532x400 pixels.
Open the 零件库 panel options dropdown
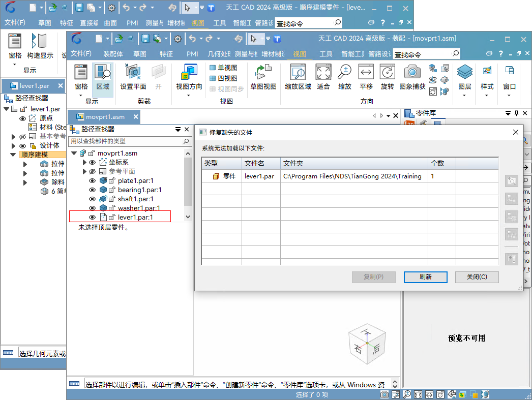[508, 113]
